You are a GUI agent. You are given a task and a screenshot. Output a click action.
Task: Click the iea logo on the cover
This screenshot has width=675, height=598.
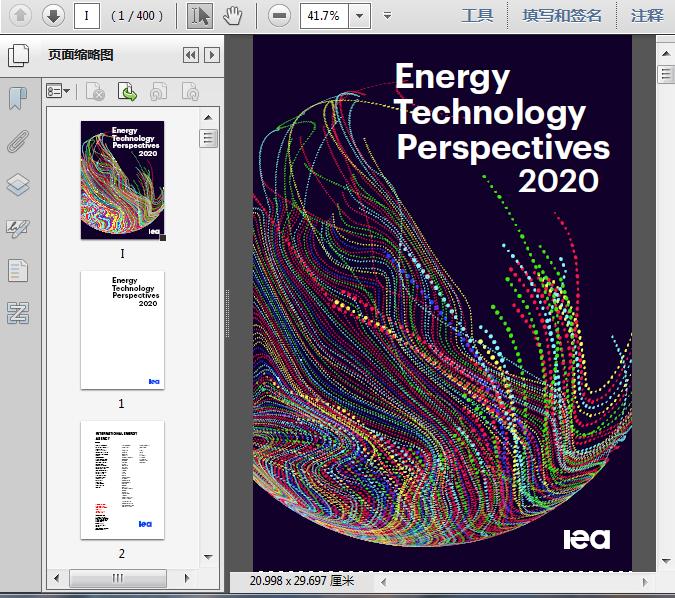(587, 539)
